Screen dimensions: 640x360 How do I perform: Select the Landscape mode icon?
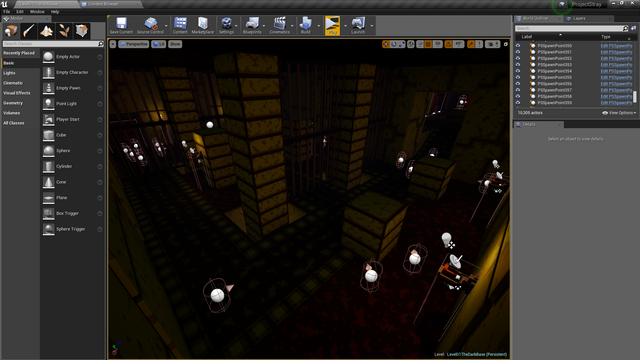[x=46, y=31]
